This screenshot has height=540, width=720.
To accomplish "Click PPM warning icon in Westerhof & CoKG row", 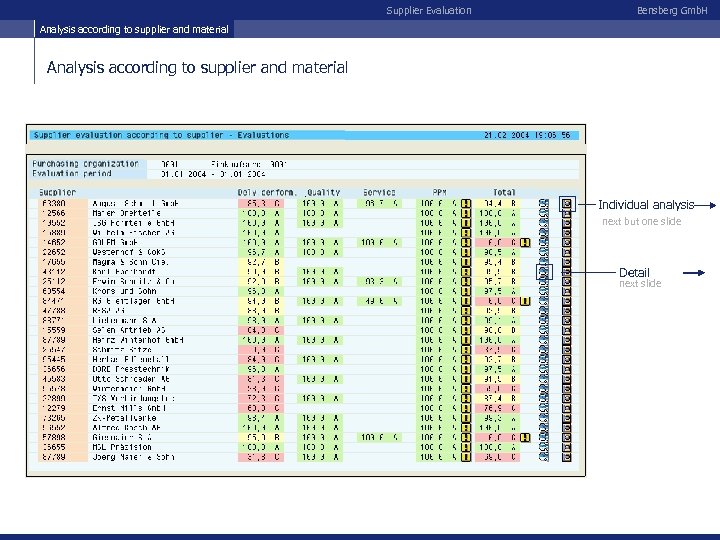I will [x=466, y=252].
